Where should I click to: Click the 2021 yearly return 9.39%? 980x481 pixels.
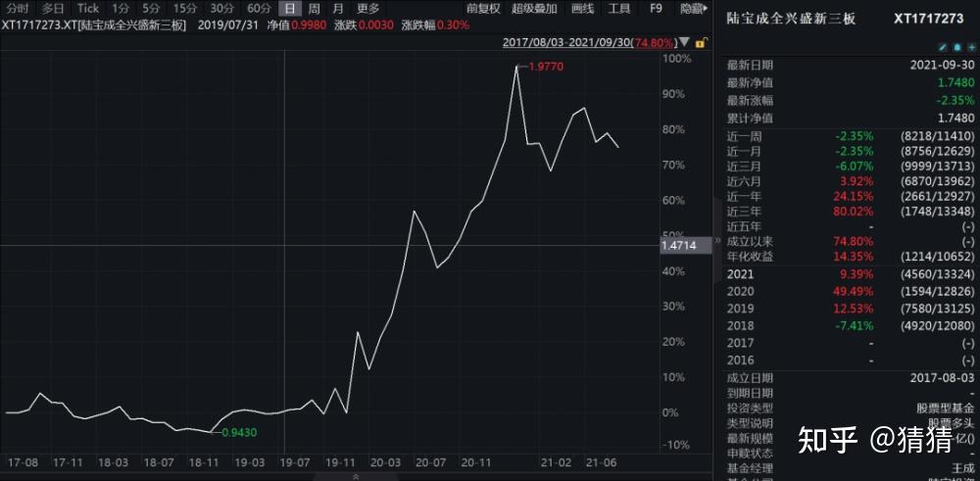(857, 273)
